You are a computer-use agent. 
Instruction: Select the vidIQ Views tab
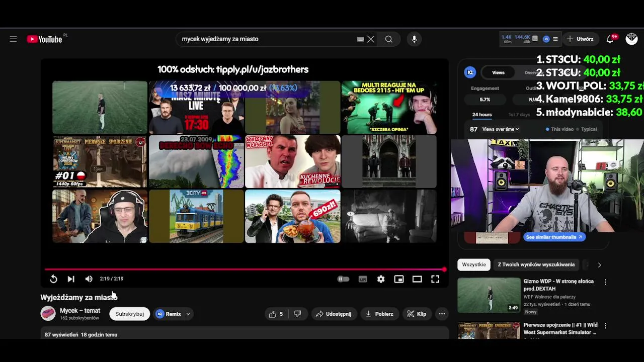[x=498, y=72]
